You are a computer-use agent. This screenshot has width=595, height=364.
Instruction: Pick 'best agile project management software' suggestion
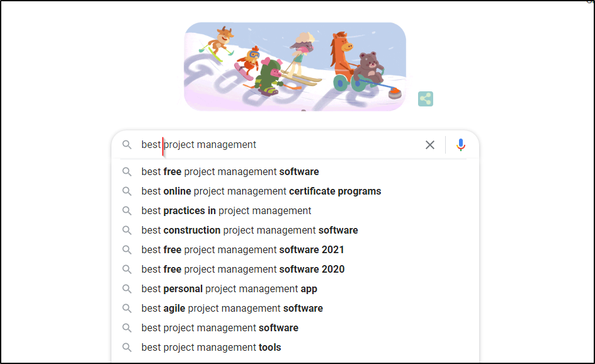[x=232, y=308]
